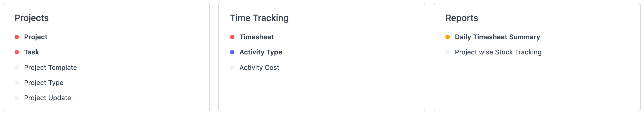Click orange dot beside Daily Timesheet Summary
Viewport: 644px width, 115px height.
tap(448, 37)
